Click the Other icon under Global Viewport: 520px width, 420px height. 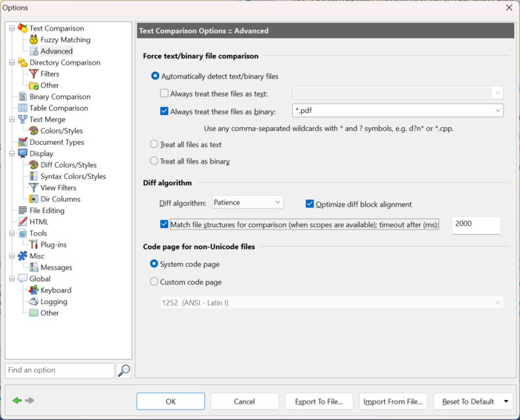[33, 313]
